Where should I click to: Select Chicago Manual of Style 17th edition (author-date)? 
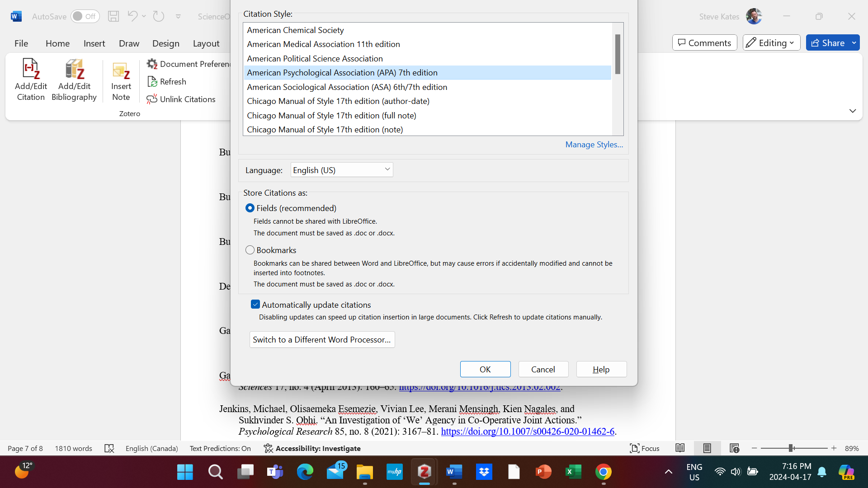click(338, 101)
